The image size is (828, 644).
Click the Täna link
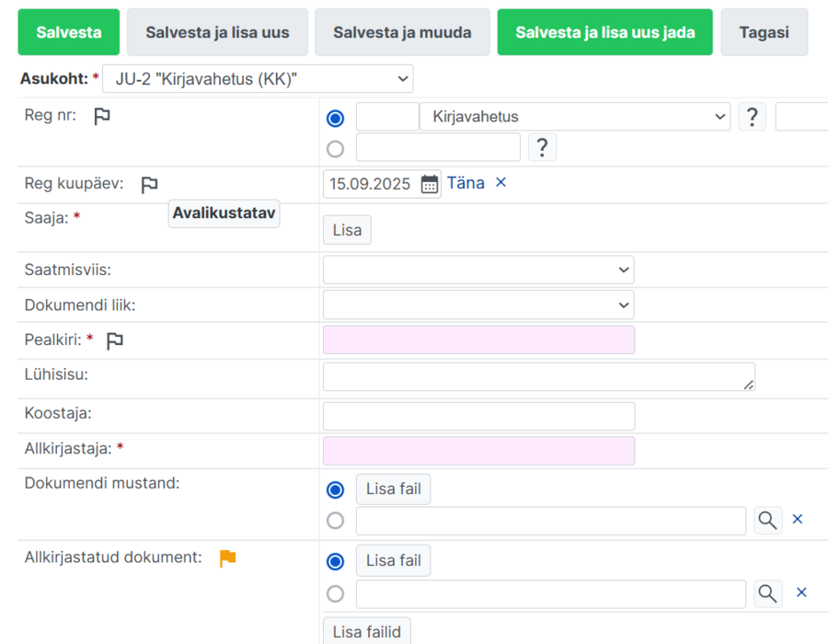pos(466,183)
